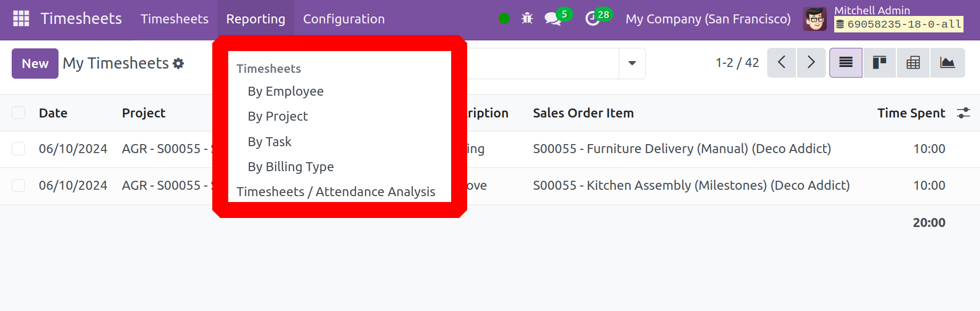Toggle the select-all checkbox in header
The width and height of the screenshot is (980, 311).
pos(19,113)
